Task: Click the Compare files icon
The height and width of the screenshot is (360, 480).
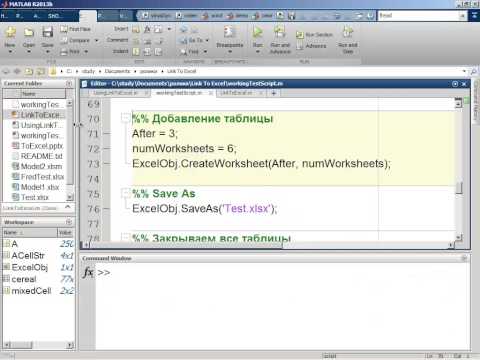Action: [x=64, y=40]
